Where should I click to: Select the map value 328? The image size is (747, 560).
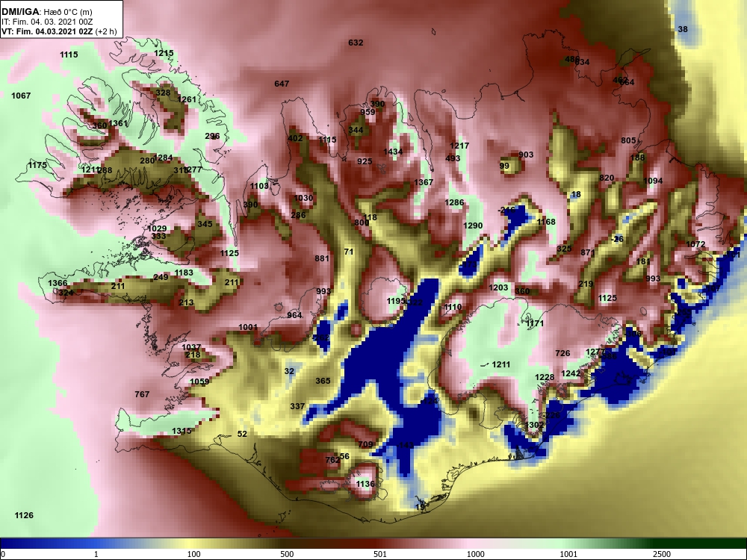163,93
